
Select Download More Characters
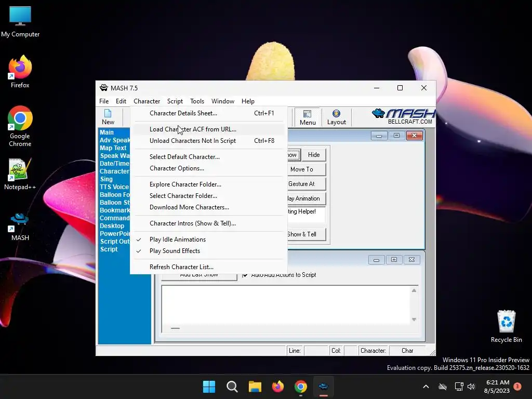click(208, 207)
